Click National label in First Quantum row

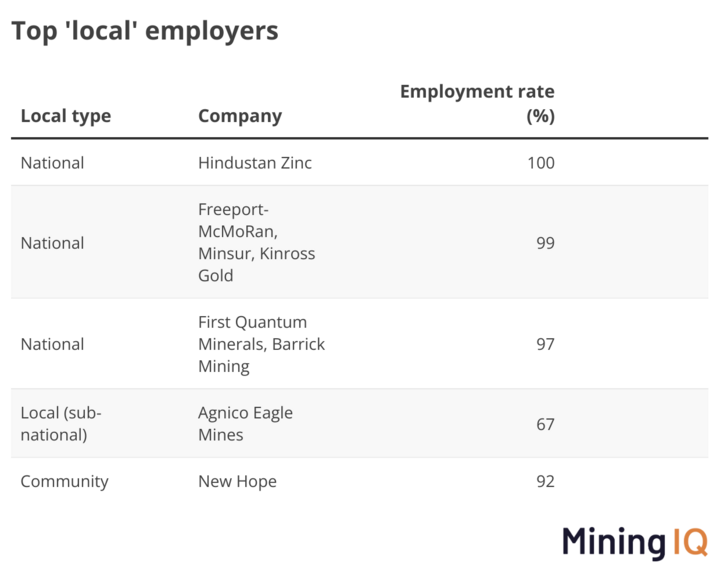pos(52,344)
